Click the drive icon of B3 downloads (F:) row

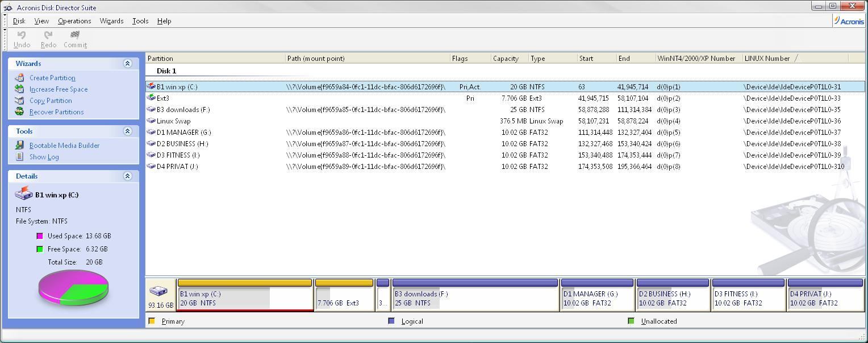click(151, 109)
